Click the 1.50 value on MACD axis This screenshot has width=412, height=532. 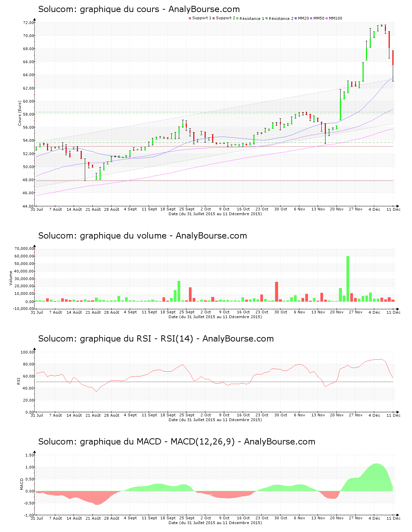point(30,455)
